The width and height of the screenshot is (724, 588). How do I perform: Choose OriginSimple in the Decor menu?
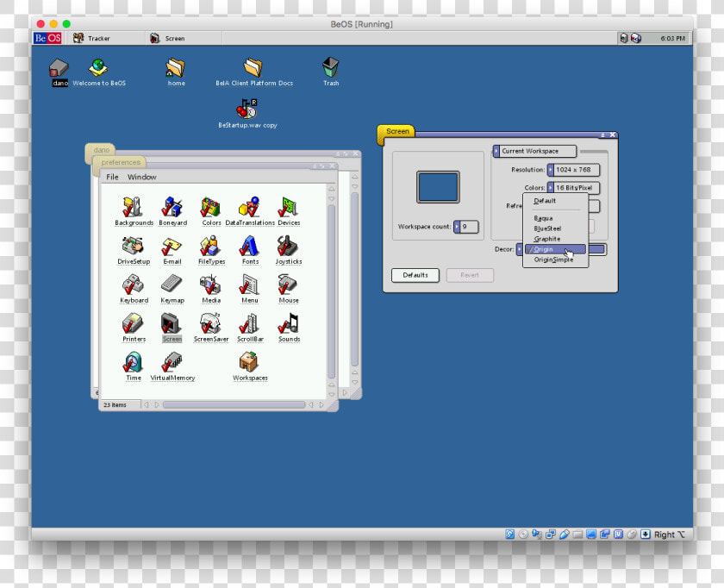[555, 260]
